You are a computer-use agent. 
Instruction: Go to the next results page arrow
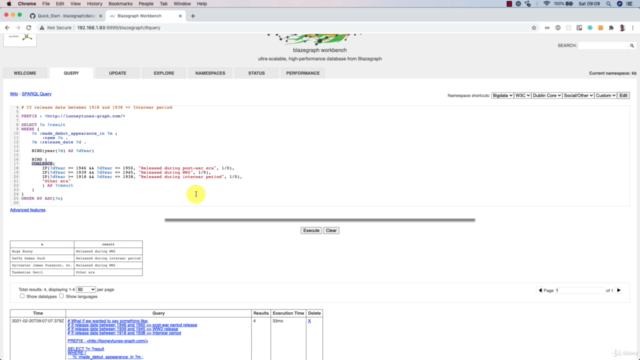click(x=619, y=290)
